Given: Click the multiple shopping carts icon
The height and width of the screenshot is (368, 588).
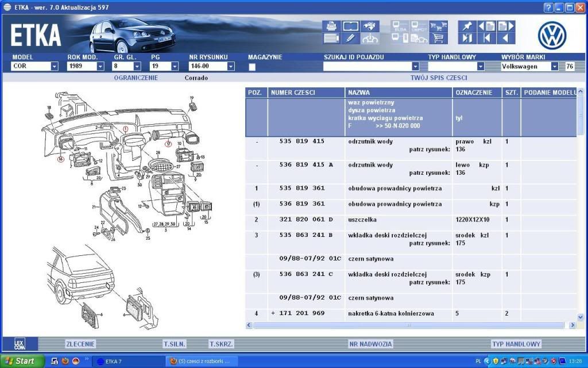Looking at the screenshot, I should pos(438,26).
